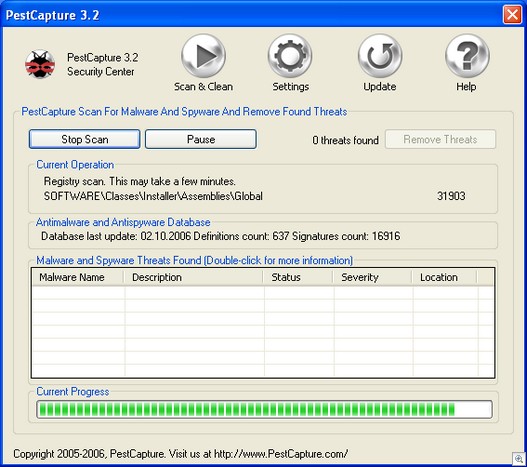Image resolution: width=527 pixels, height=467 pixels.
Task: Click the PestCapture ant logo
Action: click(40, 64)
